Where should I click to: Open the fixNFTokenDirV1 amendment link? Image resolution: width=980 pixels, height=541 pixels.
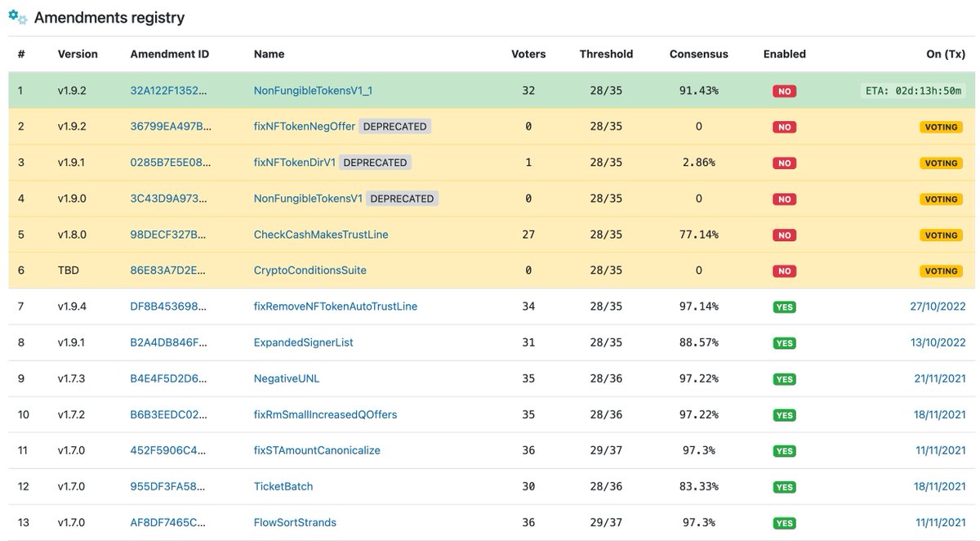pos(295,163)
